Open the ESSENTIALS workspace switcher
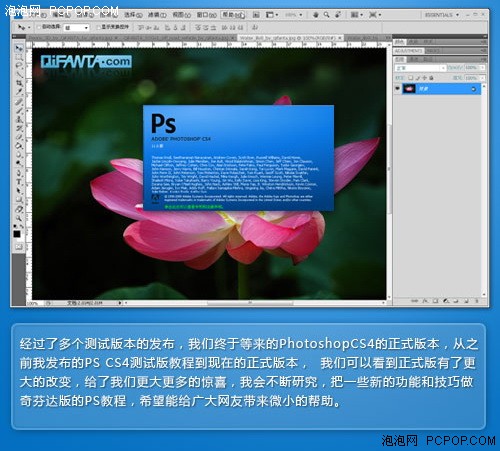The height and width of the screenshot is (451, 500). click(442, 15)
